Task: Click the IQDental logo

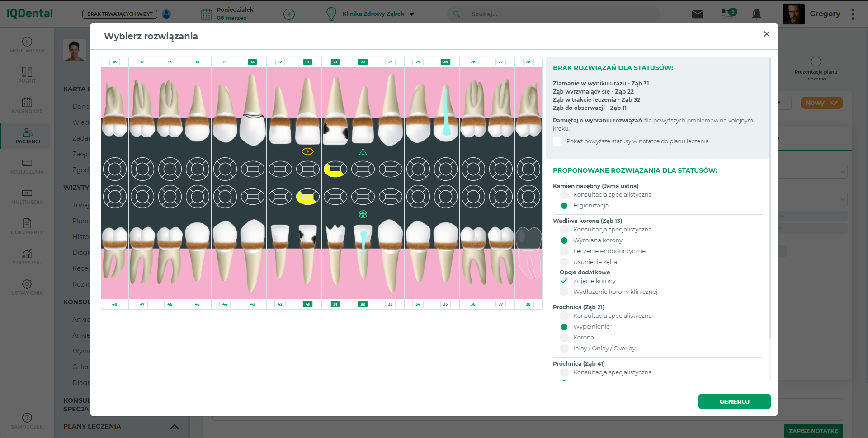Action: [x=29, y=14]
